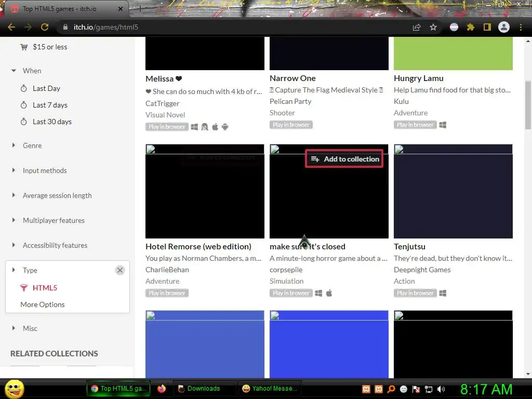Select the HTML5 type filter
This screenshot has width=532, height=399.
45,288
